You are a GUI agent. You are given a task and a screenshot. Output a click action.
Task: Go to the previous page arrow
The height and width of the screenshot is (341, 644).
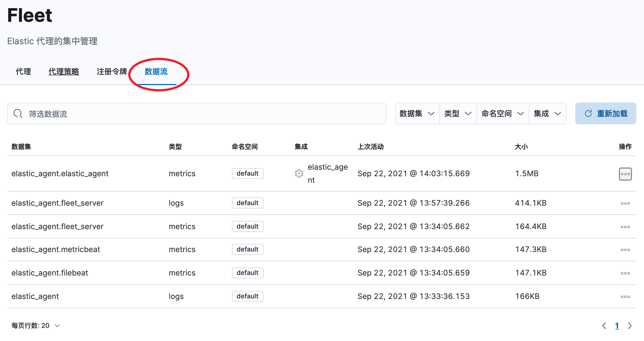(604, 326)
